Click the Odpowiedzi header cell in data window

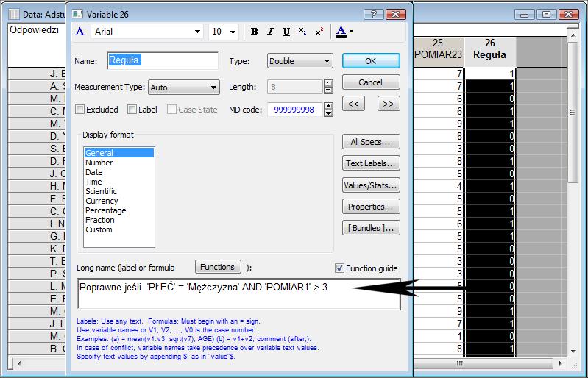pyautogui.click(x=36, y=45)
